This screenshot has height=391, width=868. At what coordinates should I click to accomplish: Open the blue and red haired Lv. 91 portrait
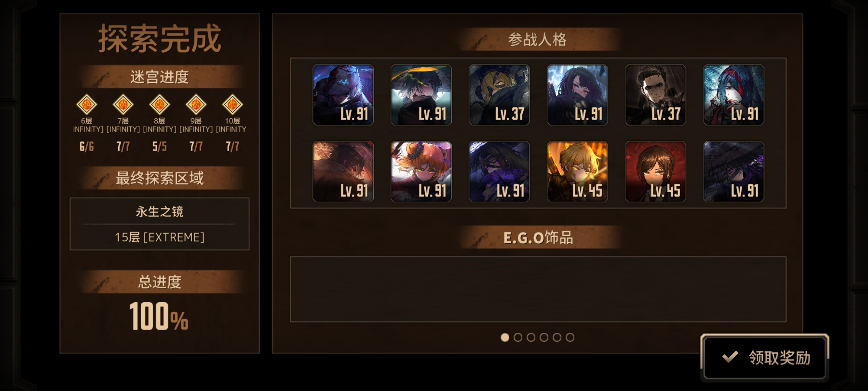tap(733, 95)
